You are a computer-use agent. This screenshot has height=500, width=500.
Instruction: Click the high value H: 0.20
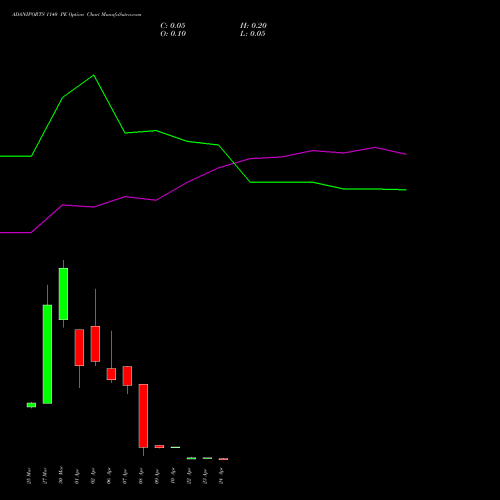point(253,26)
